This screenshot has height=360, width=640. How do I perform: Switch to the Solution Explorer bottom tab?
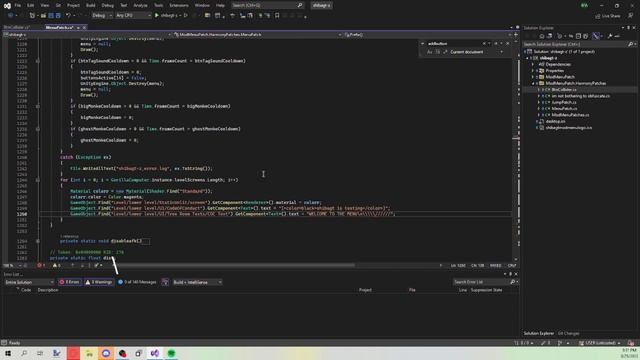(539, 333)
